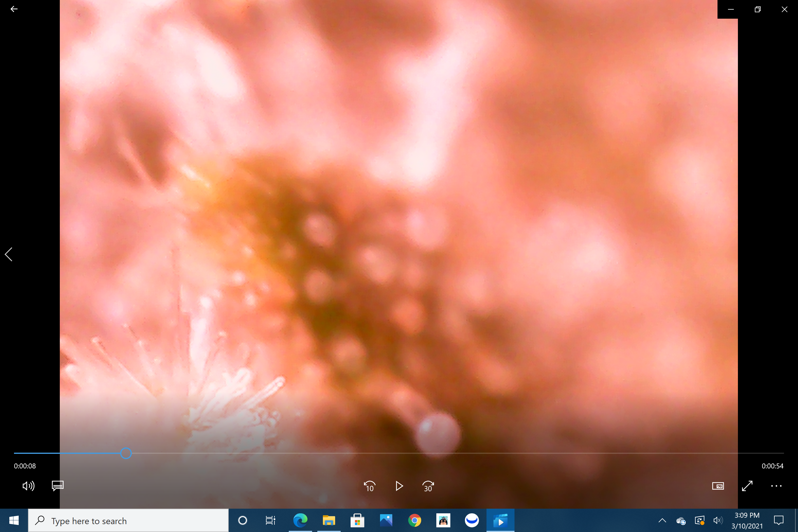798x532 pixels.
Task: Open the notification action center
Action: pyautogui.click(x=779, y=520)
